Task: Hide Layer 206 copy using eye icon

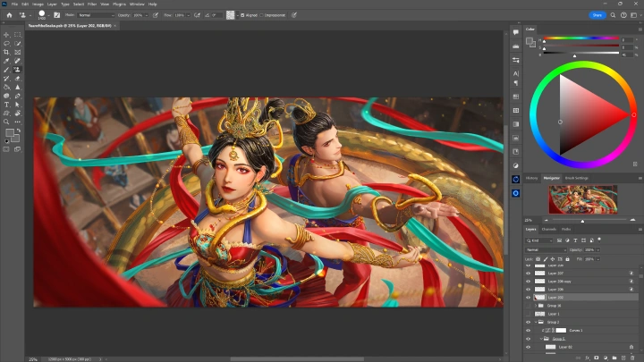Action: click(529, 282)
